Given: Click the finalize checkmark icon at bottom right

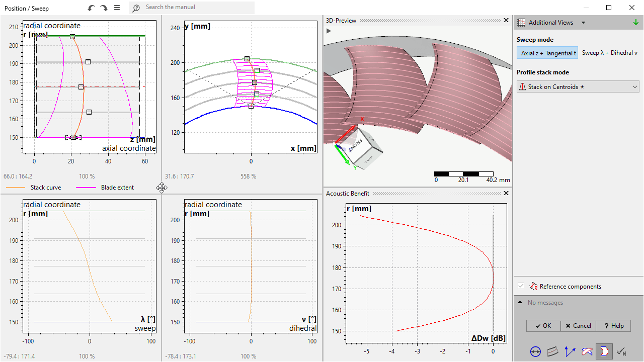Looking at the screenshot, I should coord(621,351).
